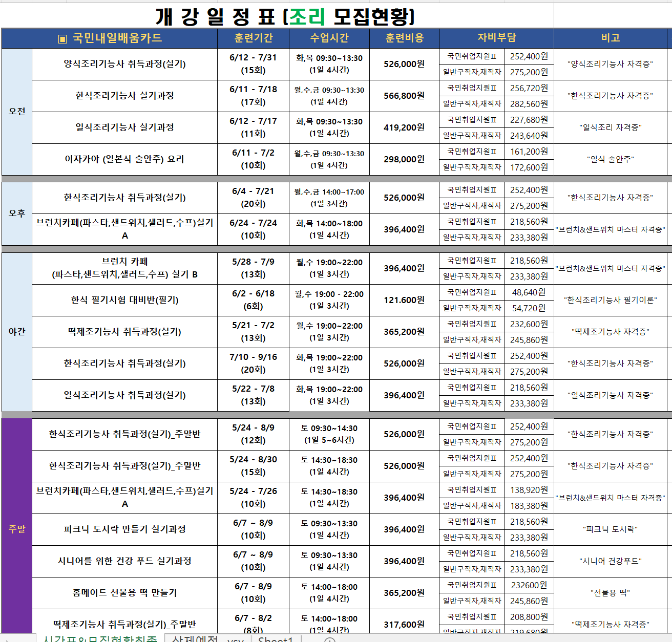Click the purple 주말 category cell

click(x=17, y=529)
